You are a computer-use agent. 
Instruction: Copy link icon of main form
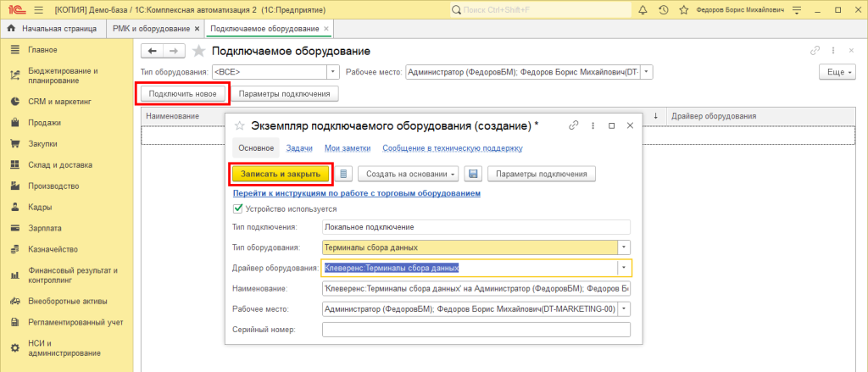coord(815,50)
